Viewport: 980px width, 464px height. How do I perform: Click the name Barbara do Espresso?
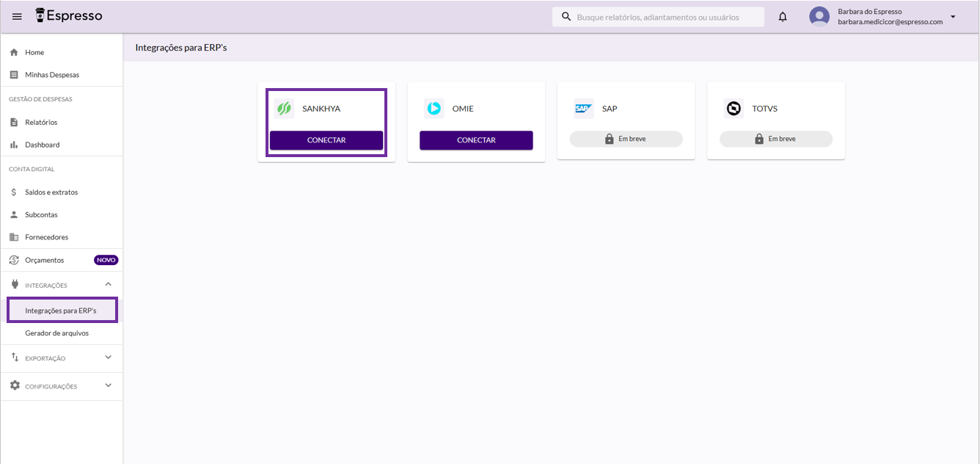[870, 12]
